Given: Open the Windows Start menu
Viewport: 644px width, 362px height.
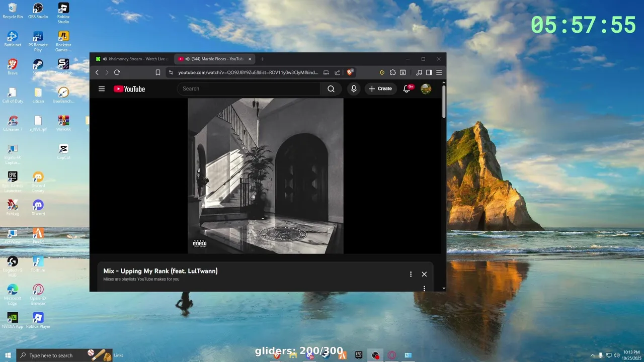Looking at the screenshot, I should (8, 355).
